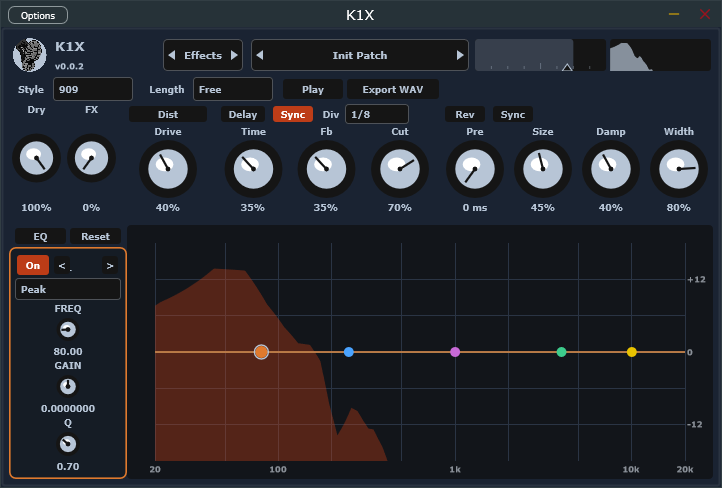
Task: Select next EQ band arrow
Action: click(110, 266)
